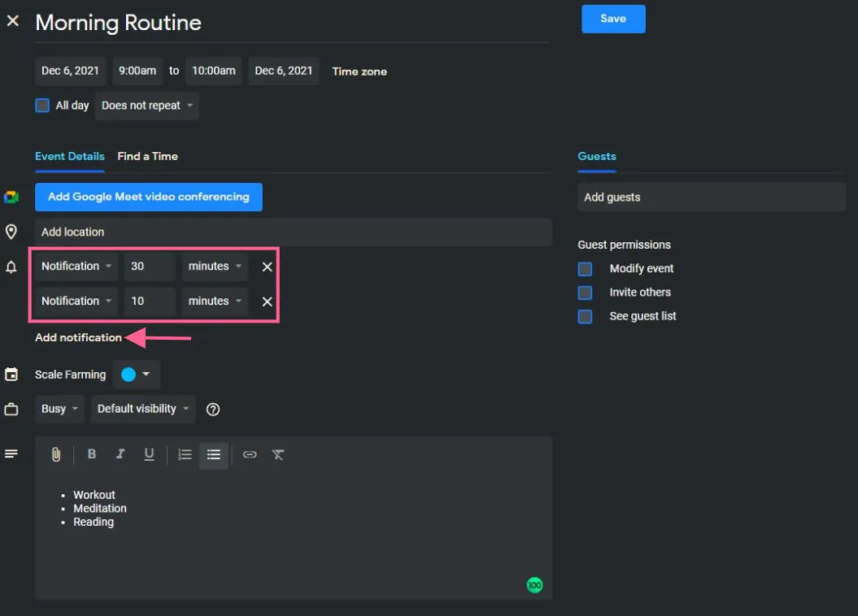Enable the All day checkbox
This screenshot has width=858, height=616.
click(42, 106)
